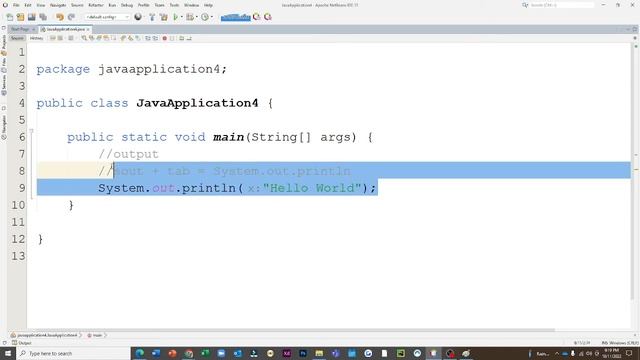Open the Edit menu
The width and height of the screenshot is (640, 360).
click(x=28, y=5)
